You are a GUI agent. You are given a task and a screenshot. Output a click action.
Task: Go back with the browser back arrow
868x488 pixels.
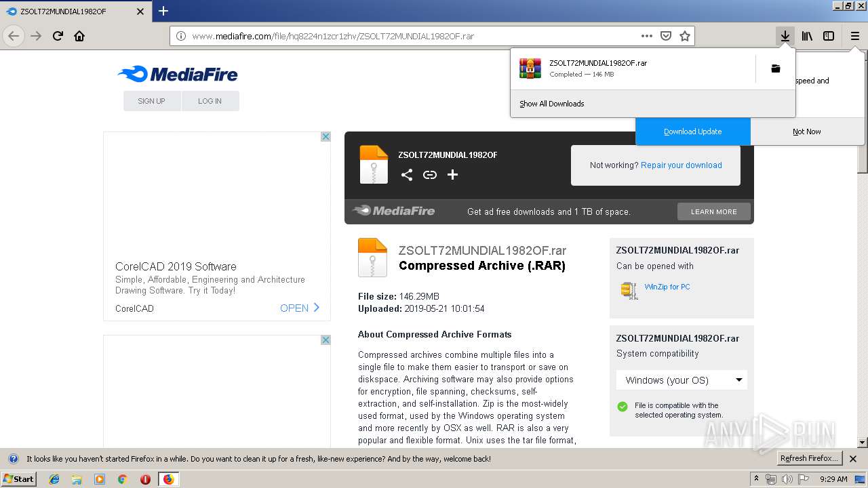click(x=14, y=36)
